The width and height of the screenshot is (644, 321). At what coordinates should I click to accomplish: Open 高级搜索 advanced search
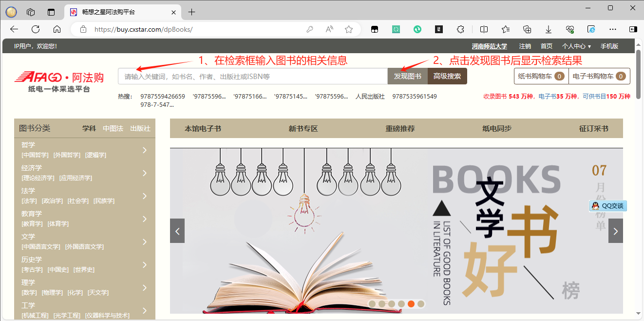pos(447,76)
